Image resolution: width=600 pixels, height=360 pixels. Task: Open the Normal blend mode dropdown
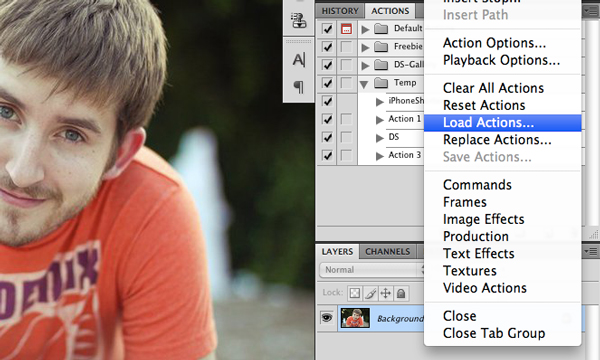click(372, 270)
